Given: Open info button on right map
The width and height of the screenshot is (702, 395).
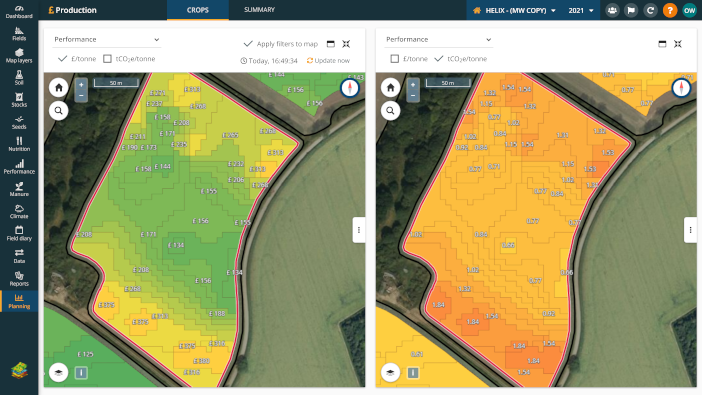Looking at the screenshot, I should tap(413, 373).
